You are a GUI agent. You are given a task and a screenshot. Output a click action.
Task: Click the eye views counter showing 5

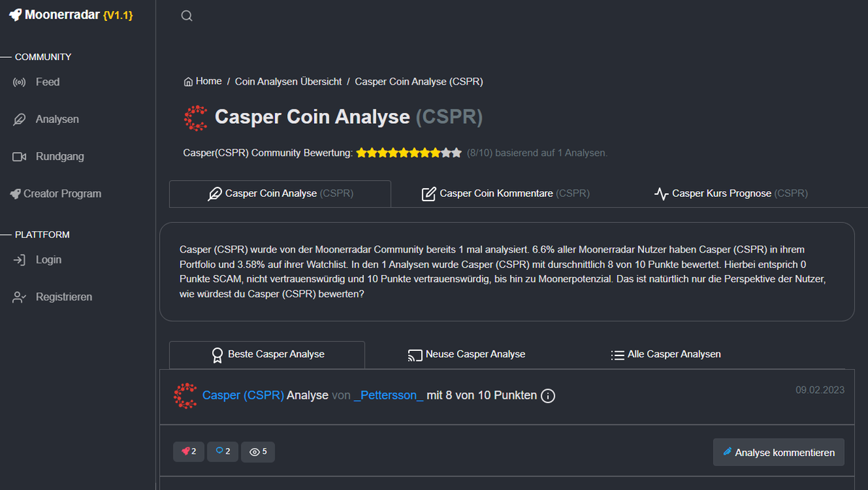tap(258, 452)
